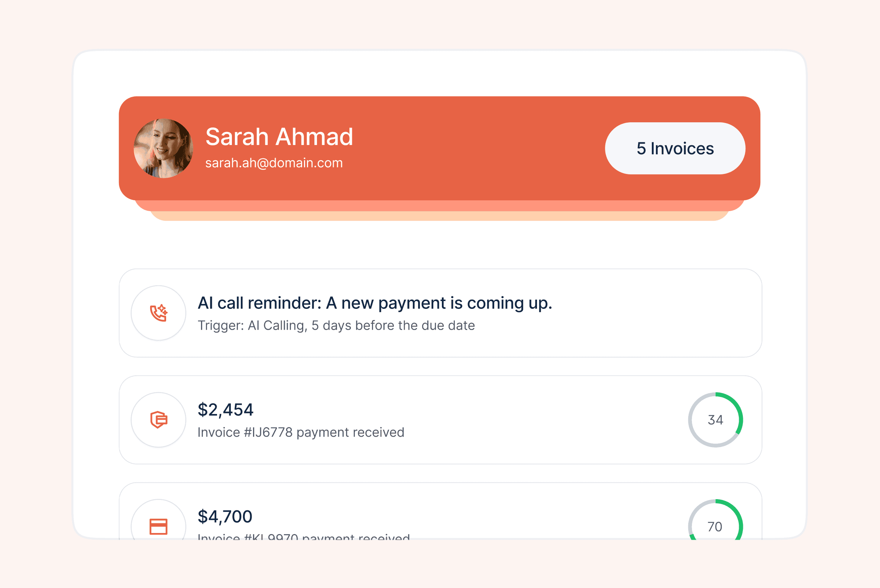The width and height of the screenshot is (880, 588).
Task: Click the shield invoice icon beside $2,454
Action: tap(159, 420)
